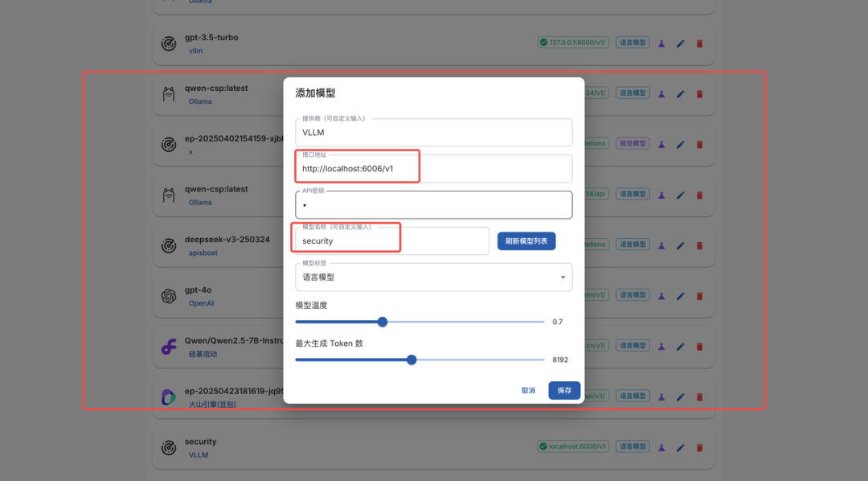Open the pencil edit icon for gpt-4o
Image resolution: width=868 pixels, height=481 pixels.
click(x=681, y=296)
